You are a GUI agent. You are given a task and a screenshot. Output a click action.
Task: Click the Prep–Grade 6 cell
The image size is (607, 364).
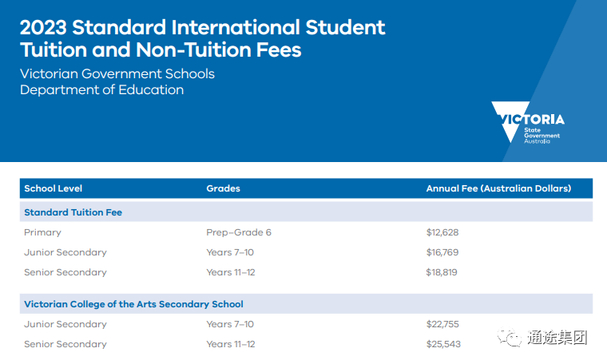click(239, 232)
